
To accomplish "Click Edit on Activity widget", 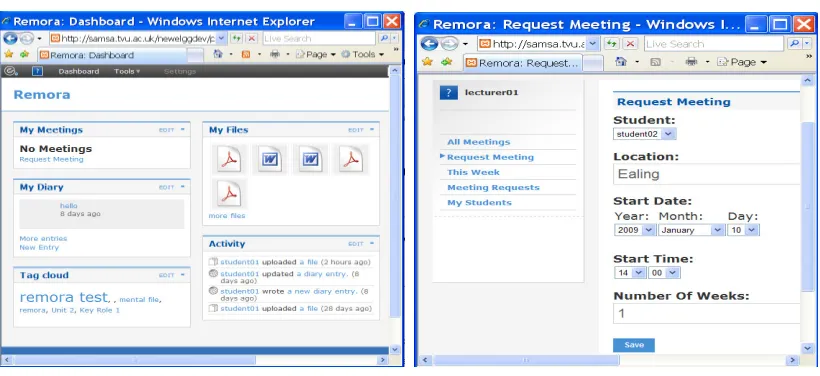I will coord(356,244).
